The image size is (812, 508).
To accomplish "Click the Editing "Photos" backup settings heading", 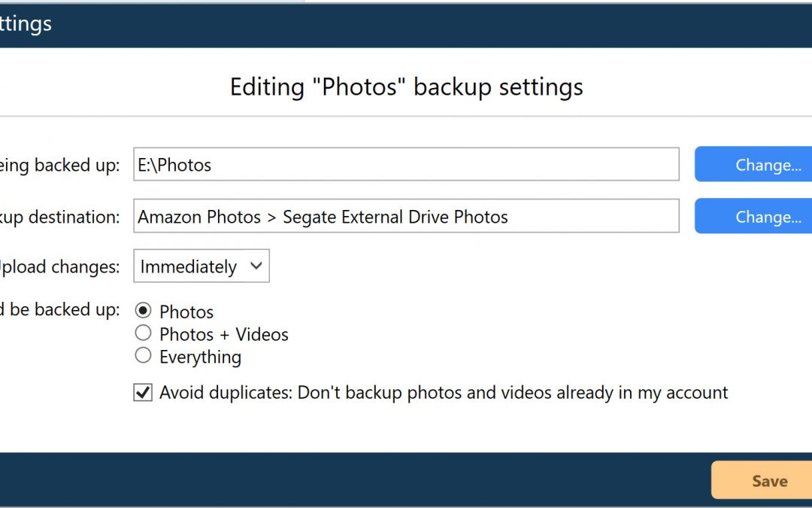I will click(x=406, y=87).
